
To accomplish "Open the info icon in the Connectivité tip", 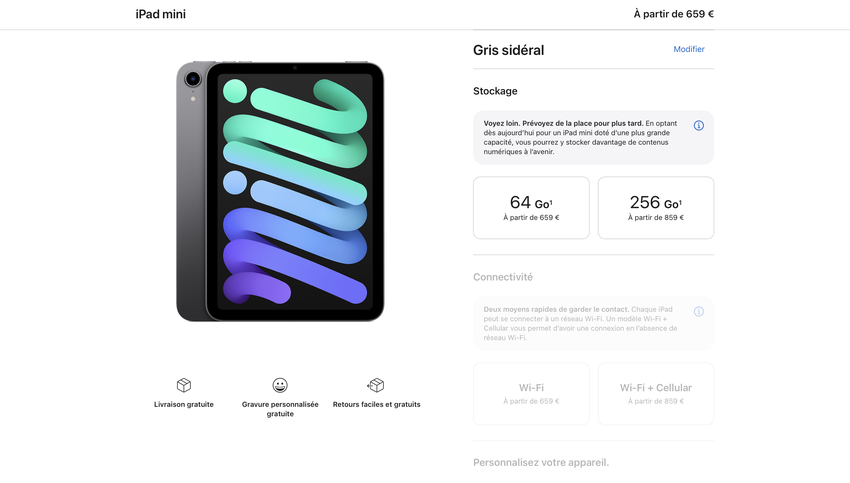I will click(x=699, y=312).
